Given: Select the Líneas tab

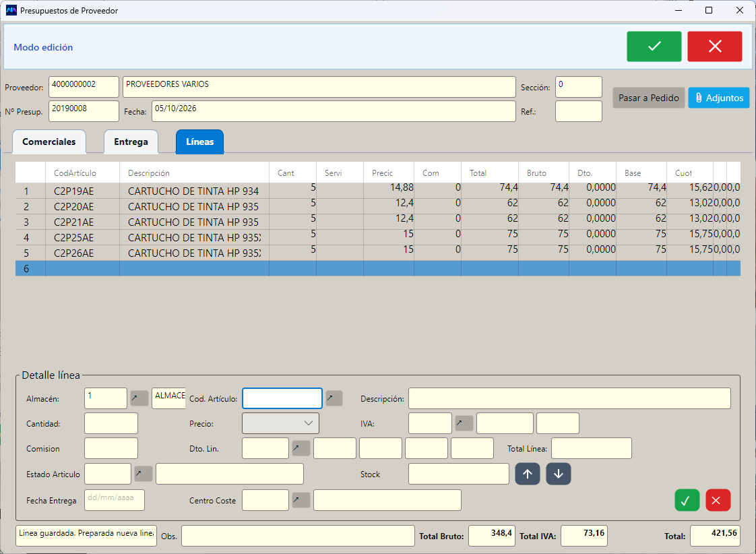Looking at the screenshot, I should [x=199, y=142].
